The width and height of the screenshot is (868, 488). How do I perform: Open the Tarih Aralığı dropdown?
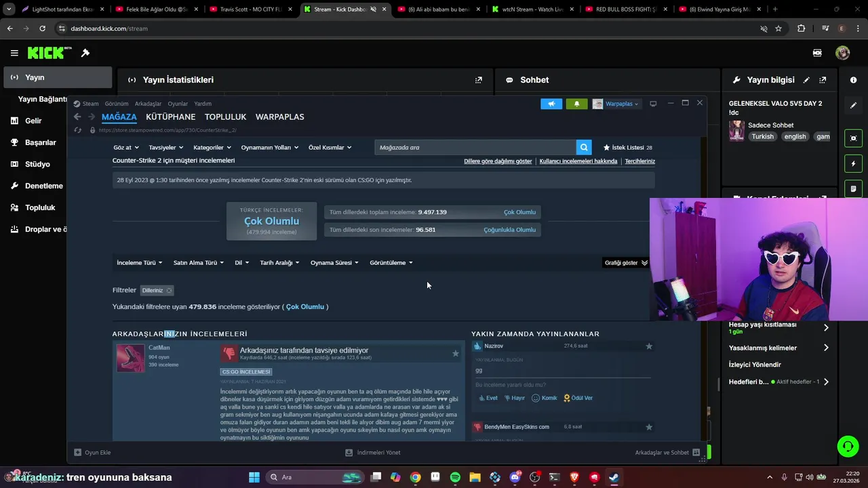[279, 262]
